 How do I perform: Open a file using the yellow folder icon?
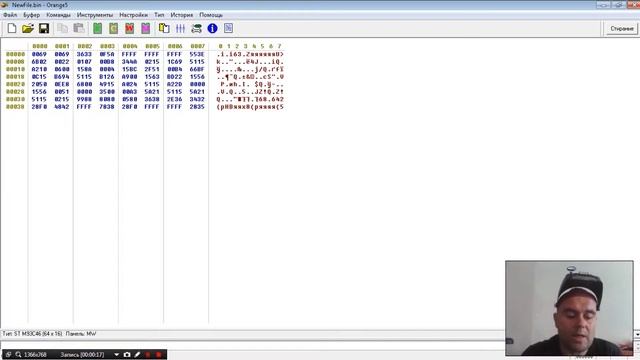[x=28, y=28]
